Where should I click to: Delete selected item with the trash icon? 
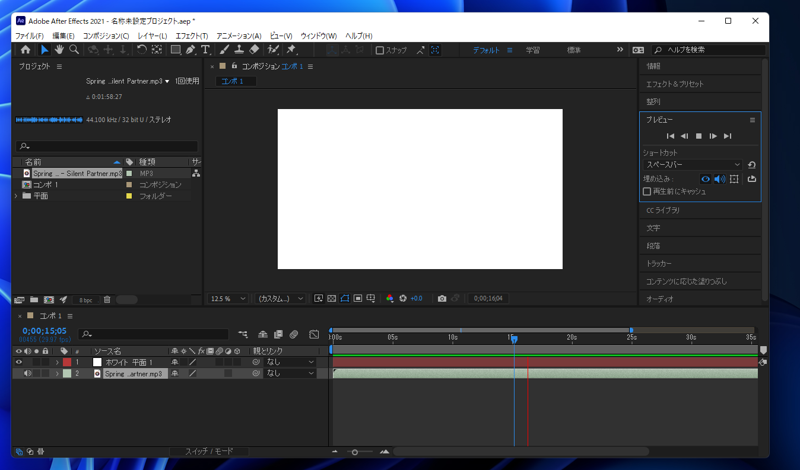click(107, 300)
